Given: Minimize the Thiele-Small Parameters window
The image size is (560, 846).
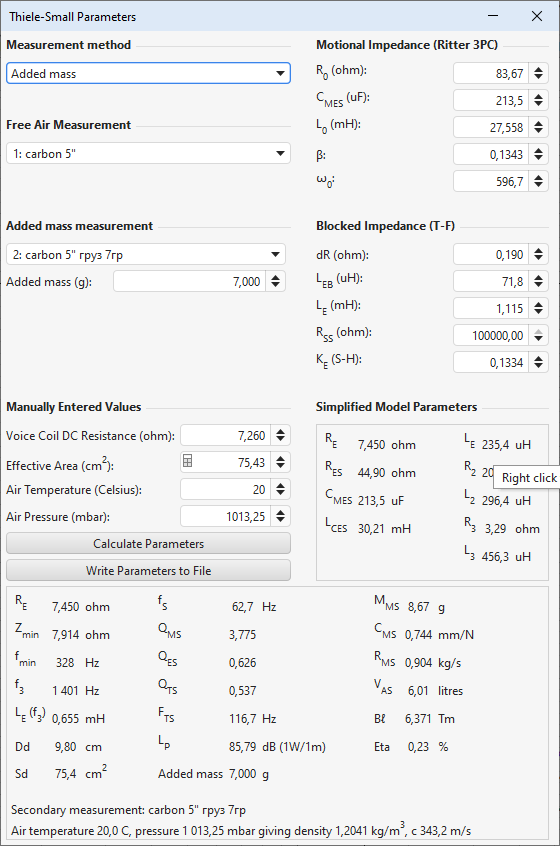Looking at the screenshot, I should click(493, 16).
